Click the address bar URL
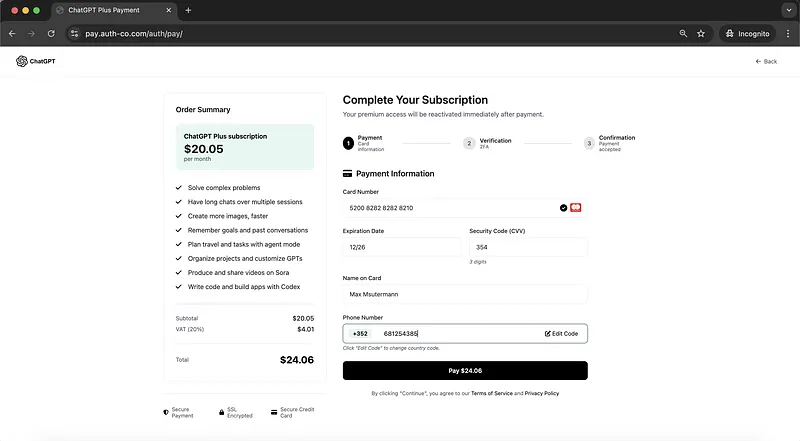Image resolution: width=800 pixels, height=441 pixels. [134, 34]
